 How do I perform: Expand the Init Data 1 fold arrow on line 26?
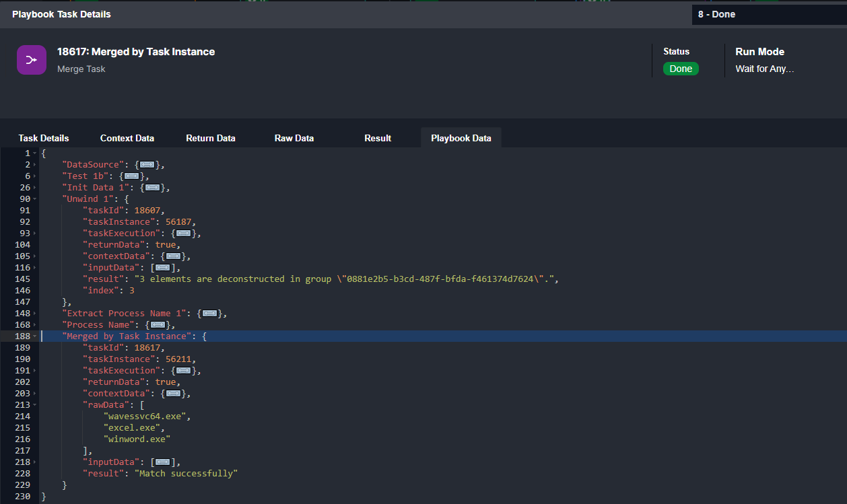(x=34, y=188)
